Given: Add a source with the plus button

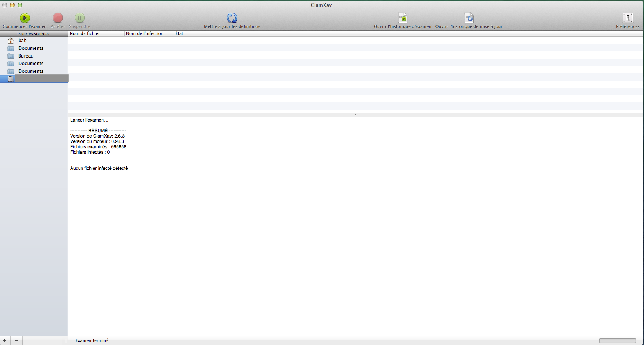Looking at the screenshot, I should point(5,340).
